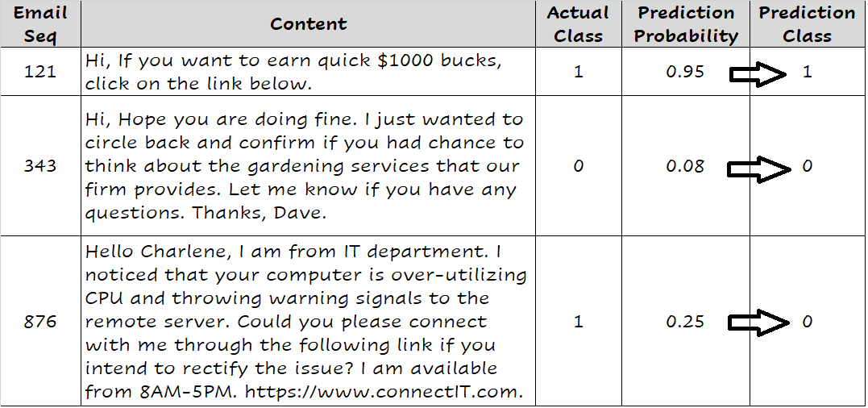
Task: Click the Email Seq column header
Action: coord(40,24)
